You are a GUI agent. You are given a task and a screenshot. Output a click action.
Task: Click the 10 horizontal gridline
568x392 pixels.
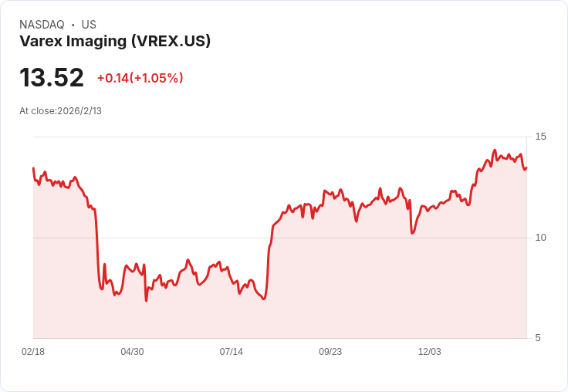(x=279, y=238)
